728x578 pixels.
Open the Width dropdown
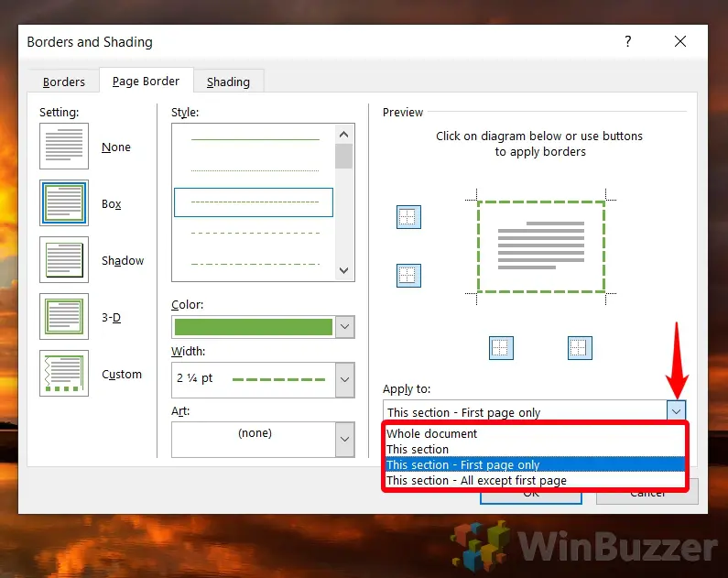coord(344,378)
